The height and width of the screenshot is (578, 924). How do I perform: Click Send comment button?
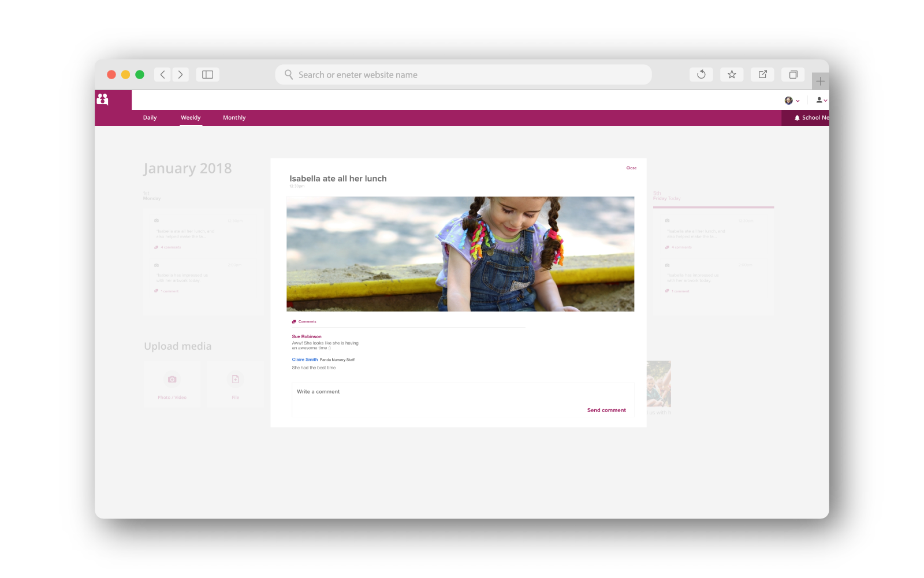pos(606,410)
